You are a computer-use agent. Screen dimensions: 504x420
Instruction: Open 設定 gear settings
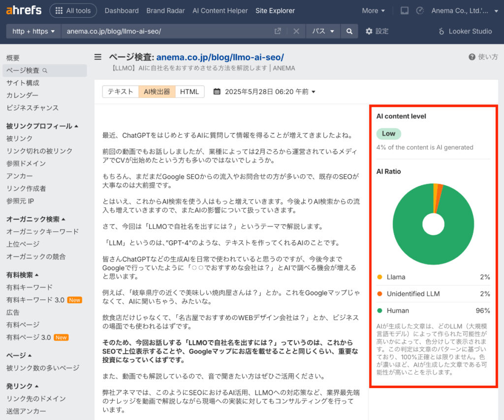[377, 31]
